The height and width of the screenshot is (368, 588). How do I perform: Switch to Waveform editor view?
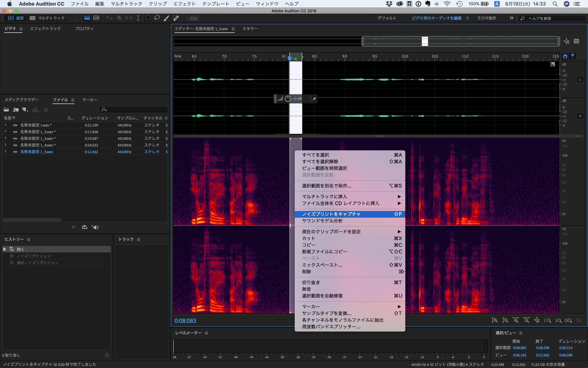tap(16, 18)
